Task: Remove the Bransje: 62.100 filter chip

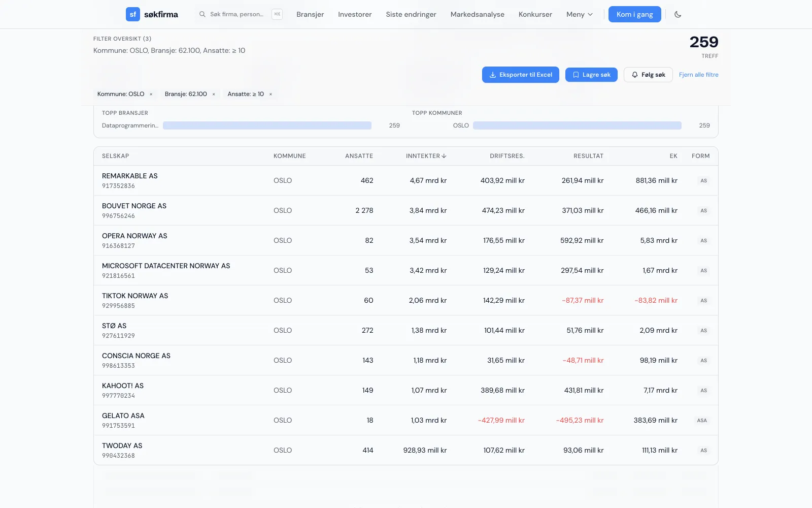Action: point(214,94)
